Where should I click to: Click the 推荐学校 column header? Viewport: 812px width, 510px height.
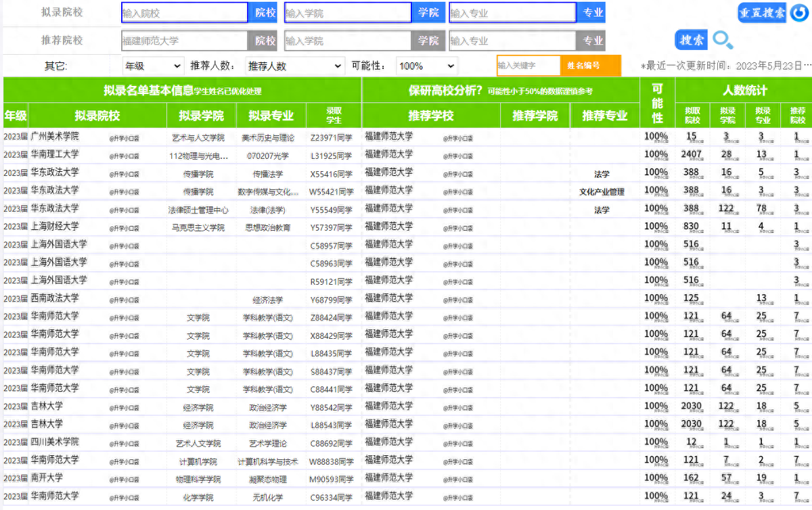pyautogui.click(x=431, y=116)
